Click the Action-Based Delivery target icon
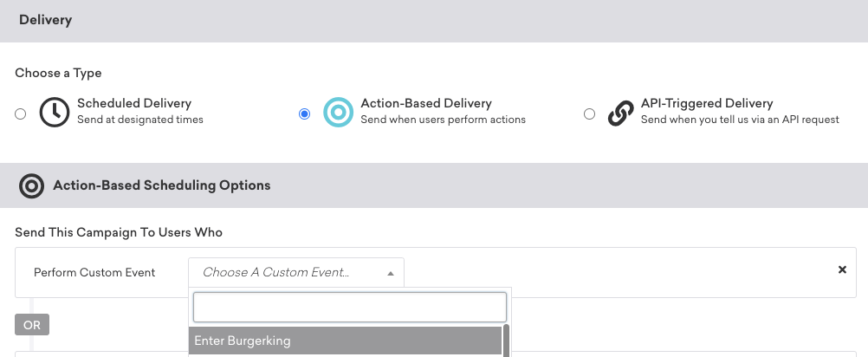The height and width of the screenshot is (357, 868). [x=338, y=112]
